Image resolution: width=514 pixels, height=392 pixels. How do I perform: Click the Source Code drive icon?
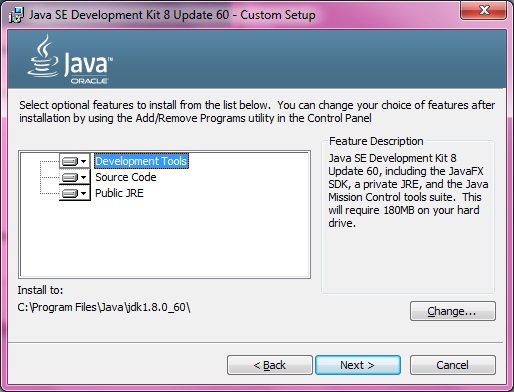pos(70,177)
